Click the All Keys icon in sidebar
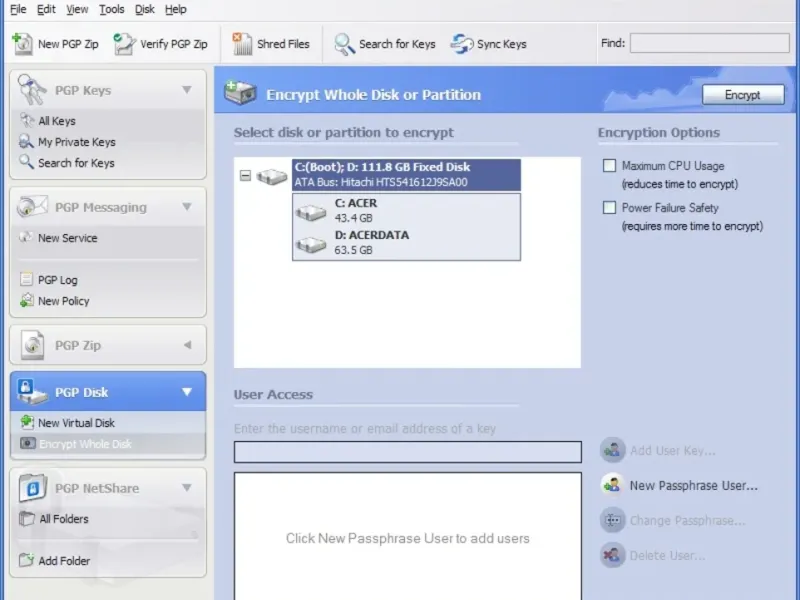Image resolution: width=800 pixels, height=600 pixels. [x=27, y=120]
